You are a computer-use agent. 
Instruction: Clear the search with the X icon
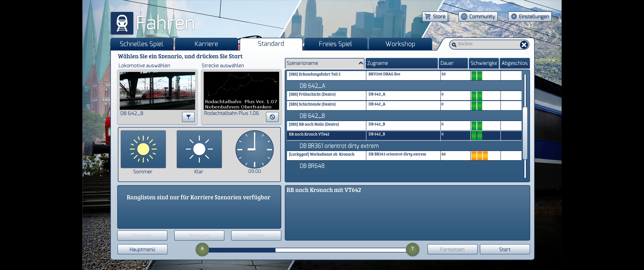click(524, 45)
